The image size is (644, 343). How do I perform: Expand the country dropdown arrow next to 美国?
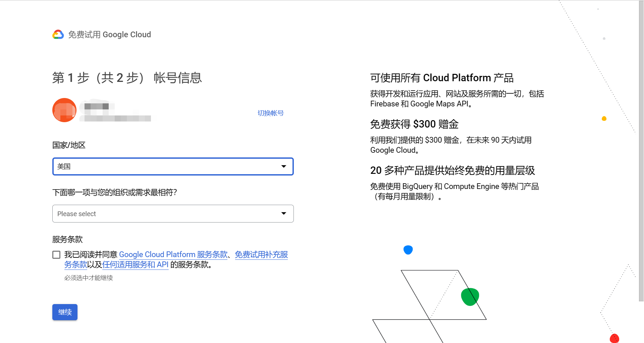[284, 166]
